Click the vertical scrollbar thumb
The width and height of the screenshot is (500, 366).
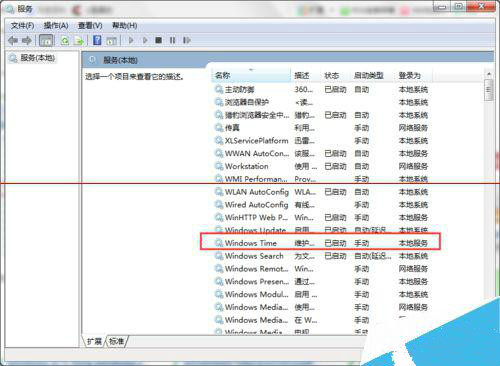tap(489, 90)
